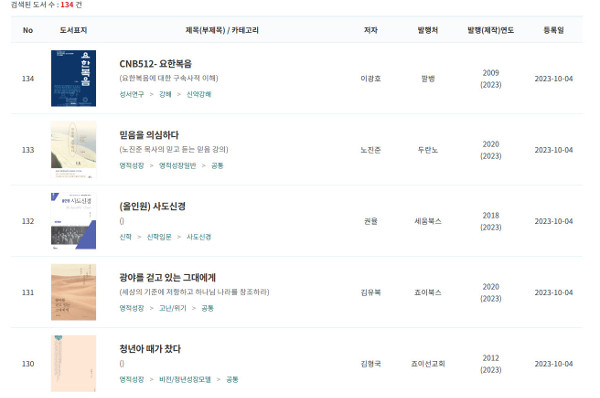Click the desert-themed book cover thumbnail
Image resolution: width=600 pixels, height=398 pixels.
(x=73, y=292)
